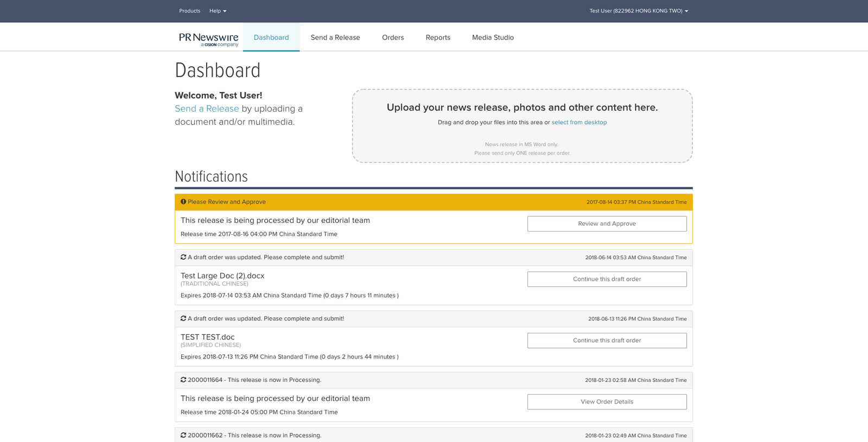868x442 pixels.
Task: Open the Test User account dropdown
Action: click(639, 11)
